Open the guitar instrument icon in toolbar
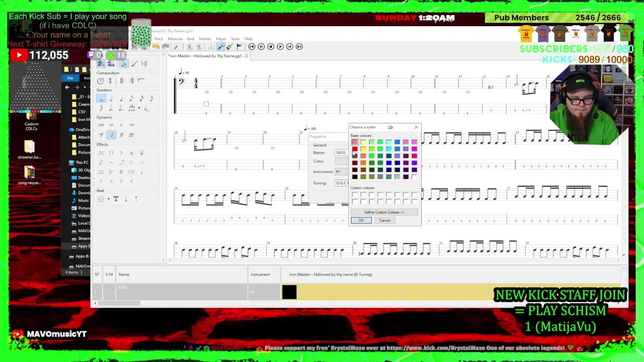This screenshot has height=362, width=644. click(x=230, y=47)
